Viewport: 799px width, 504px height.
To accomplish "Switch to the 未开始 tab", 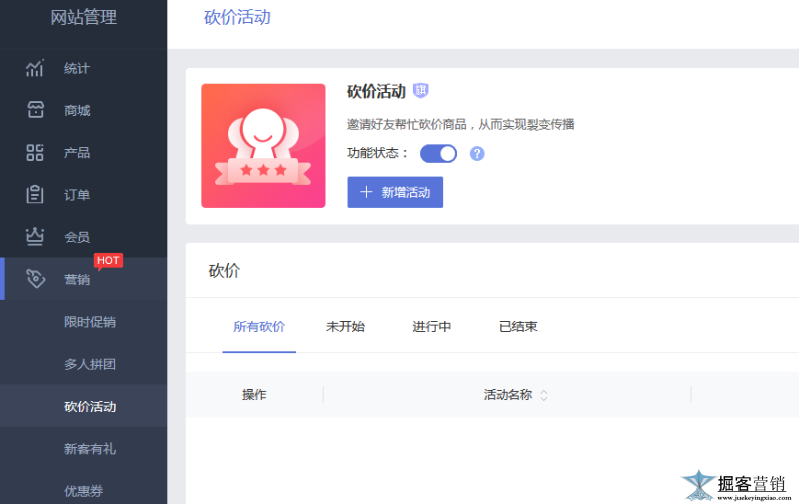I will coord(345,327).
